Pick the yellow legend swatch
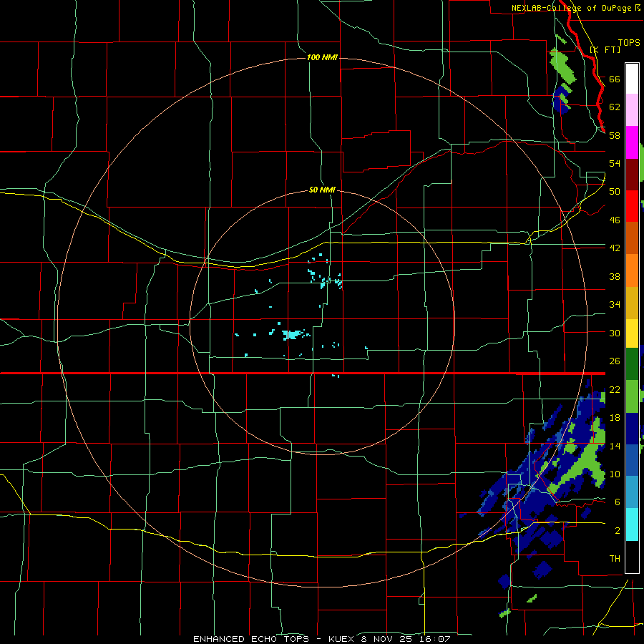Screen dimensions: 644x644 click(x=632, y=333)
